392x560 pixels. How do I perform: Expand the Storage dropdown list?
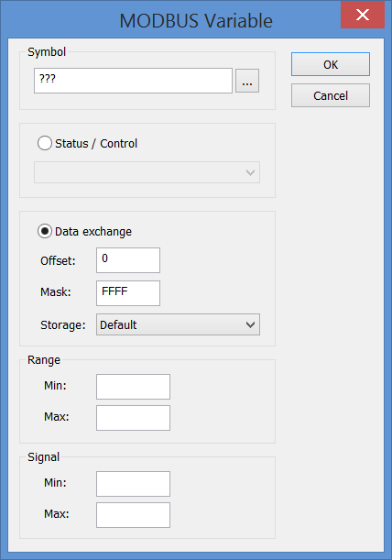coord(250,324)
